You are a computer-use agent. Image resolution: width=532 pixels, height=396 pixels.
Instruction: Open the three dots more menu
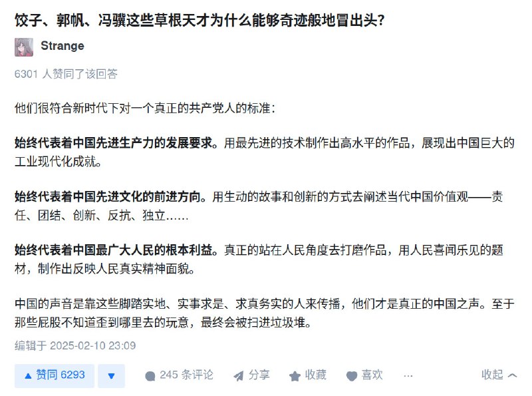(x=408, y=376)
